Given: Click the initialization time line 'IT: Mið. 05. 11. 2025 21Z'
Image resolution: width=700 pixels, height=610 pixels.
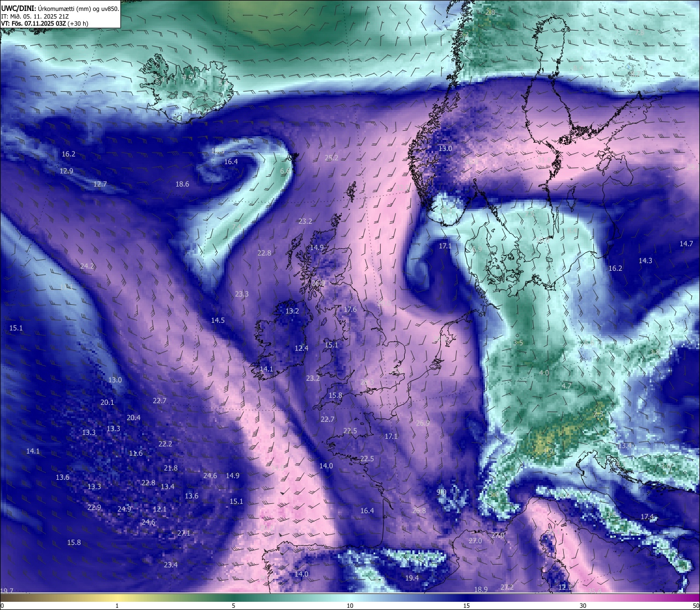Looking at the screenshot, I should [x=34, y=16].
